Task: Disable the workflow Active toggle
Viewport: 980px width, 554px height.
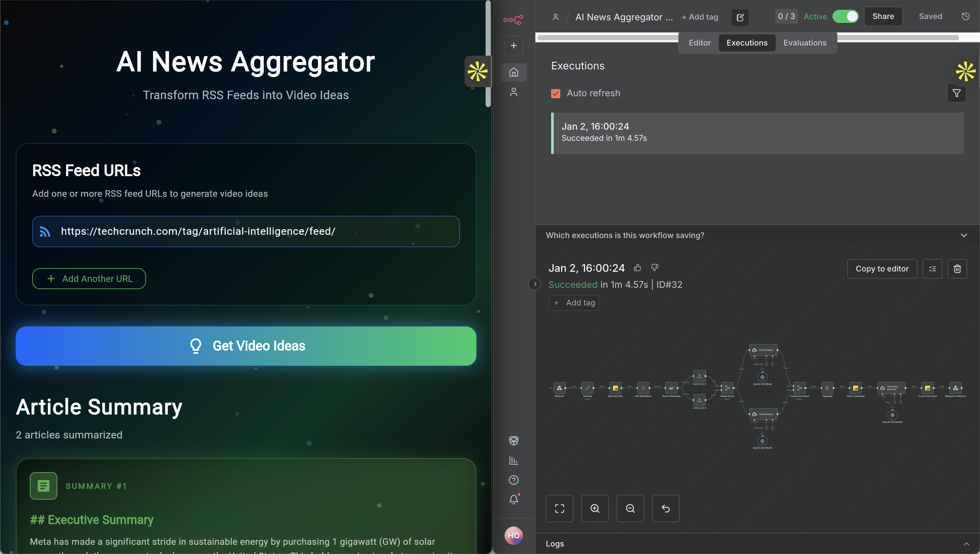Action: pos(846,16)
